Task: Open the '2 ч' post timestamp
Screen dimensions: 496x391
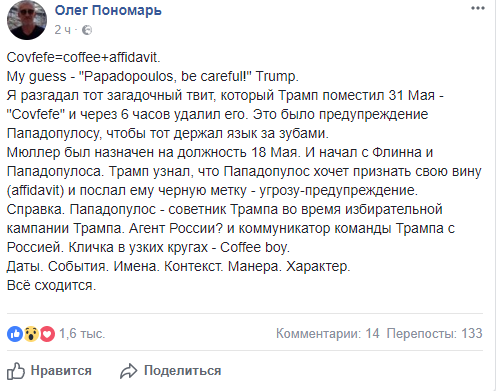Action: 63,30
